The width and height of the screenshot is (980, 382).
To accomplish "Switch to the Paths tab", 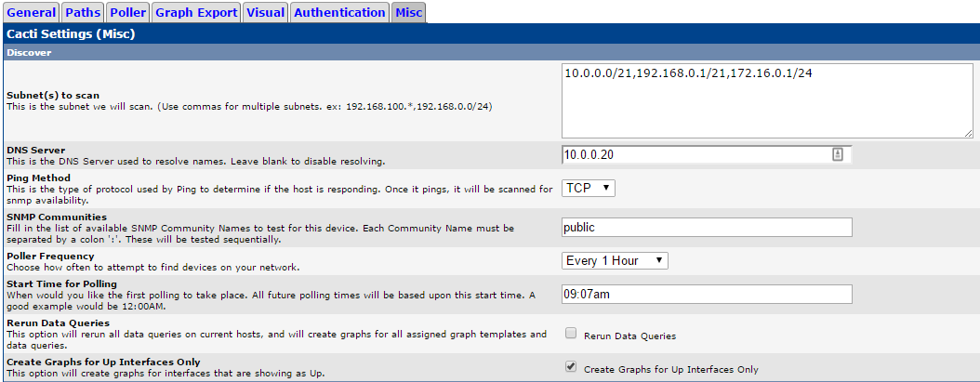I will coord(83,12).
